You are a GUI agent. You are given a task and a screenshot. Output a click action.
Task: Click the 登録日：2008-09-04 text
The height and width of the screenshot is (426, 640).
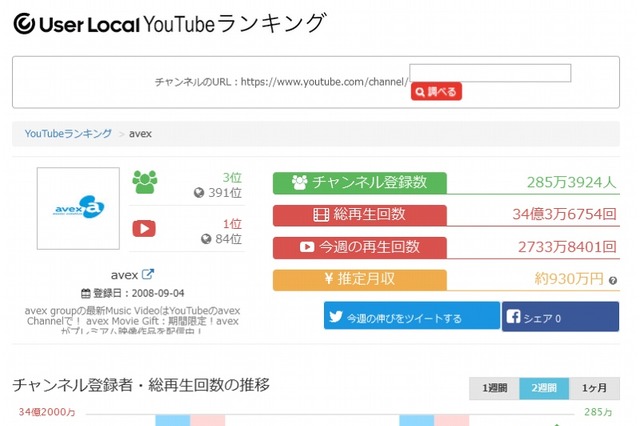(139, 293)
